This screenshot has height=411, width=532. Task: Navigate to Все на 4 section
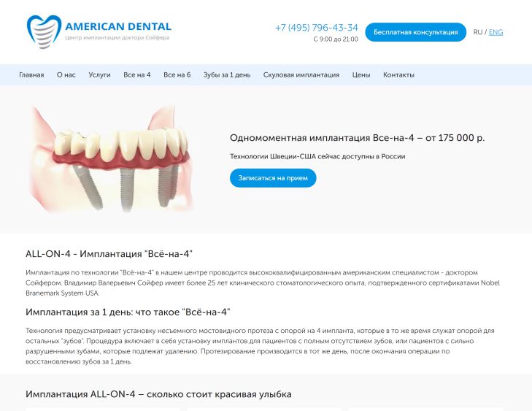[x=137, y=75]
